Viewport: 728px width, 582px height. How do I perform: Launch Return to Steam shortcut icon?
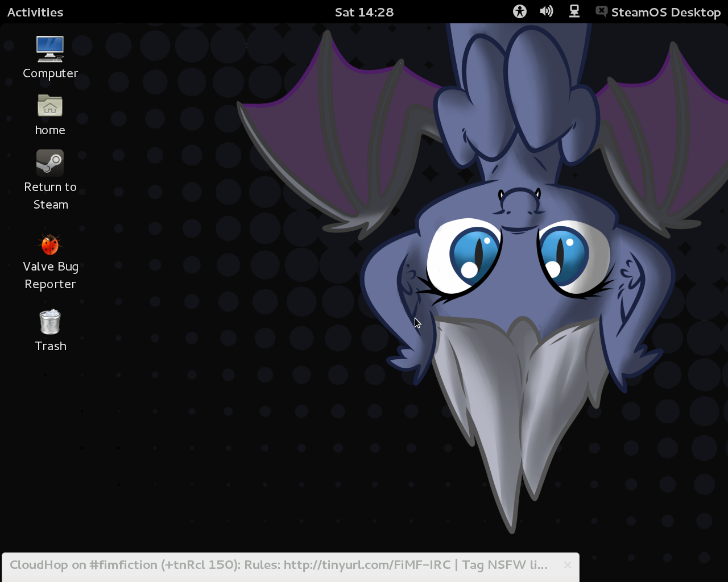[50, 163]
